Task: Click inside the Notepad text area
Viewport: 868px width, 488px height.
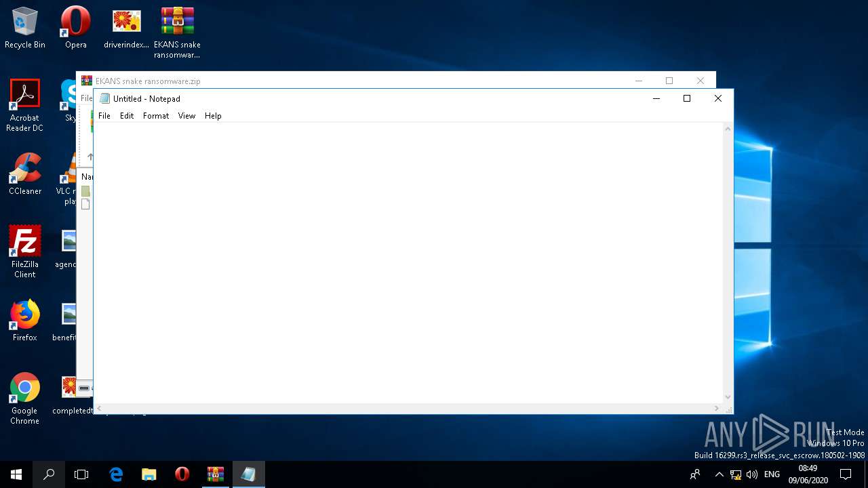Action: click(x=408, y=263)
